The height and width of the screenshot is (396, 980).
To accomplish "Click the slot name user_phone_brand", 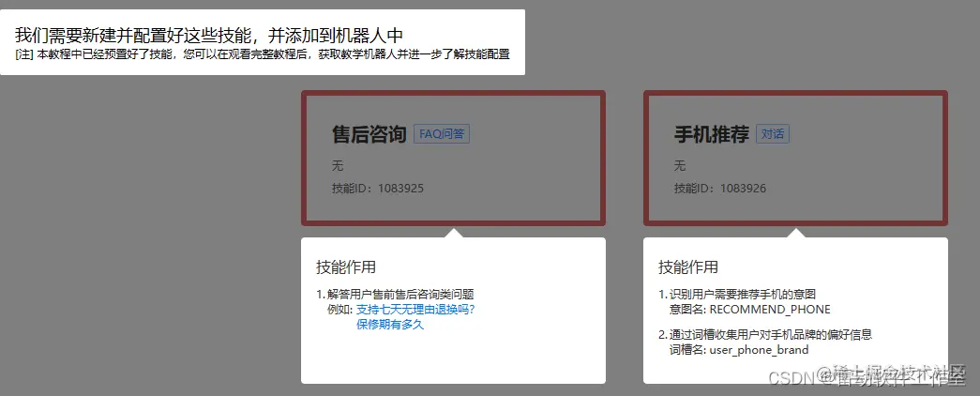I will 759,350.
